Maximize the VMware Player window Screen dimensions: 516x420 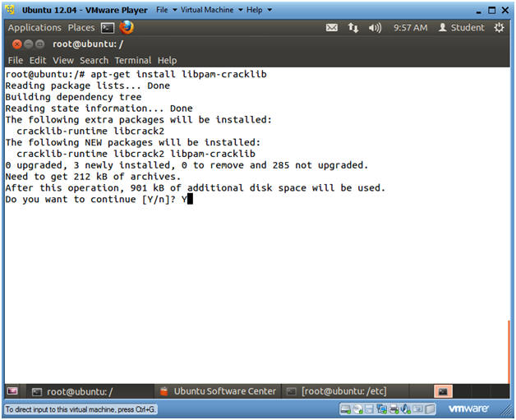[x=491, y=10]
